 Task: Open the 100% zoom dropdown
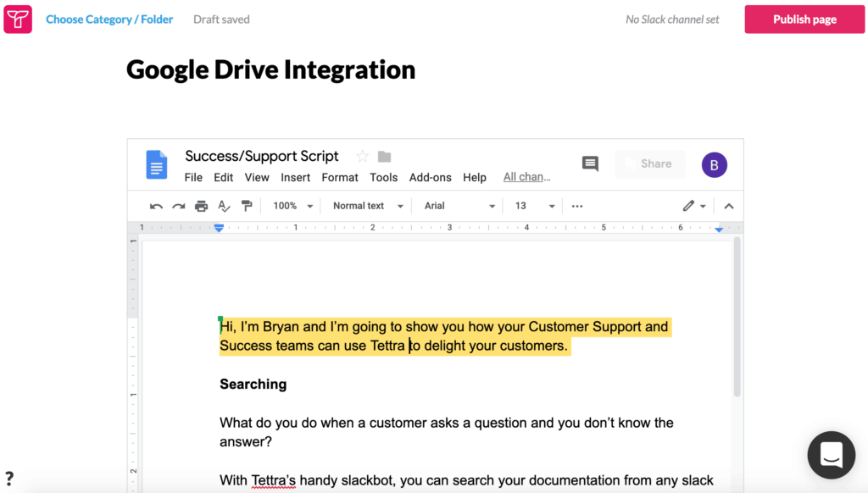click(x=292, y=206)
